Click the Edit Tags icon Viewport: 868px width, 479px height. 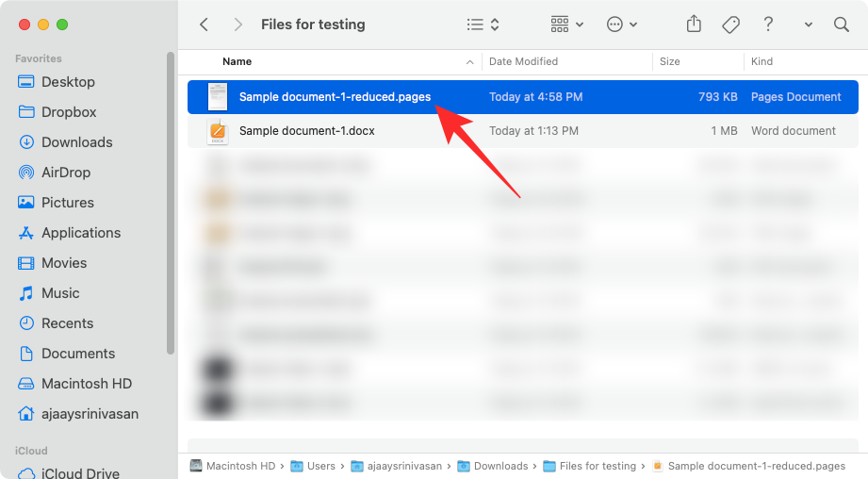point(730,25)
